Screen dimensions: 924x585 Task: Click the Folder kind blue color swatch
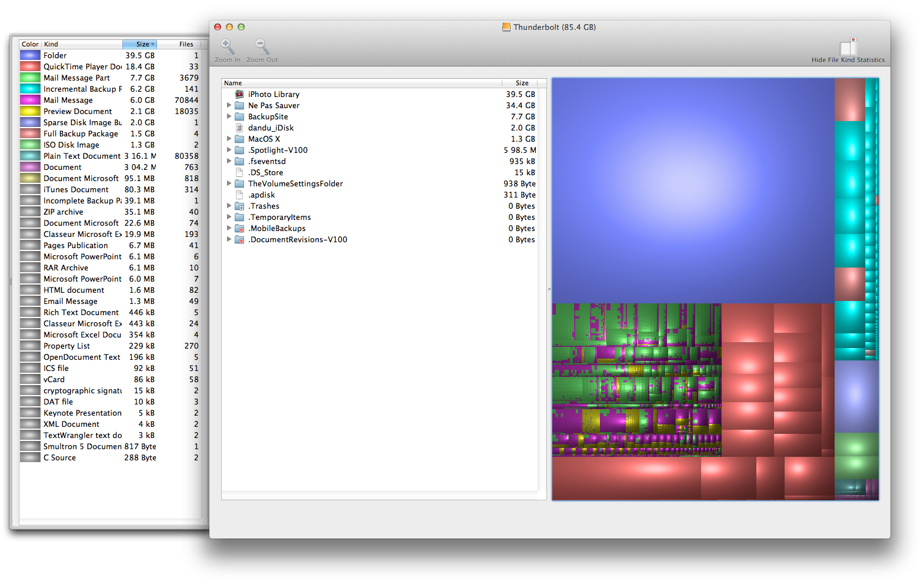pyautogui.click(x=30, y=55)
